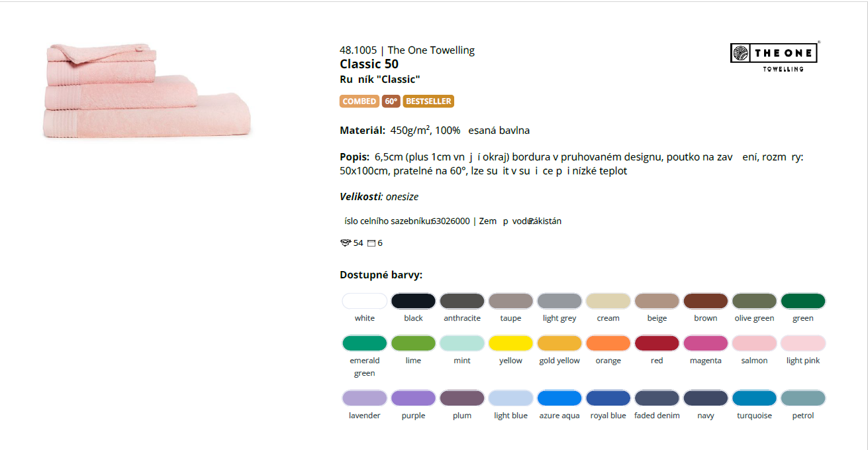Select the azure aqua color swatch
Screen dimensions: 868x450
tap(559, 398)
